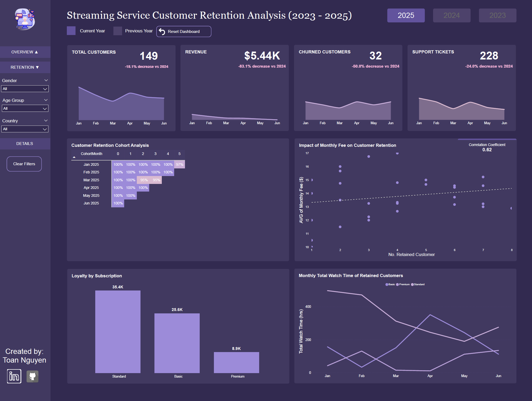532x401 pixels.
Task: Click the streaming service logo icon
Action: [25, 19]
